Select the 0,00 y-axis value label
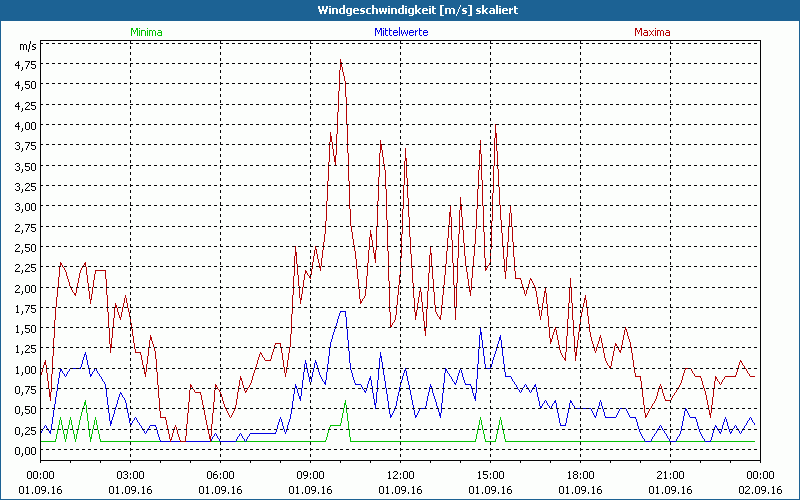 click(x=26, y=451)
